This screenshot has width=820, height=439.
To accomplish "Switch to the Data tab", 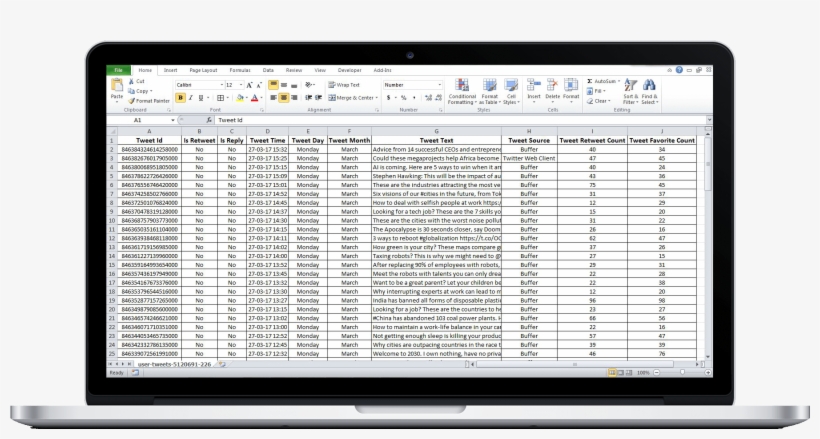I will pos(268,70).
